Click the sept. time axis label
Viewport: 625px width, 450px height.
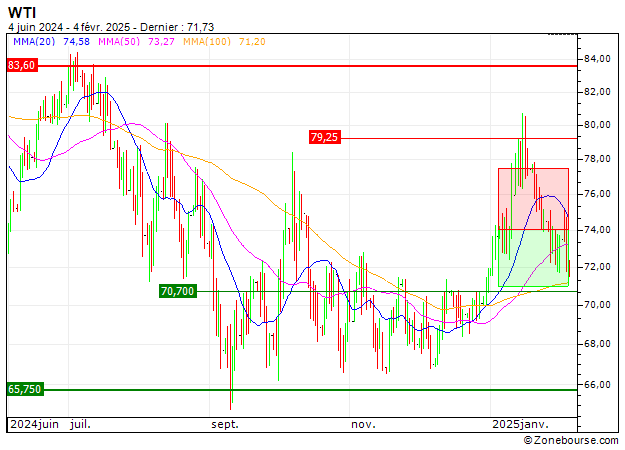tap(225, 425)
